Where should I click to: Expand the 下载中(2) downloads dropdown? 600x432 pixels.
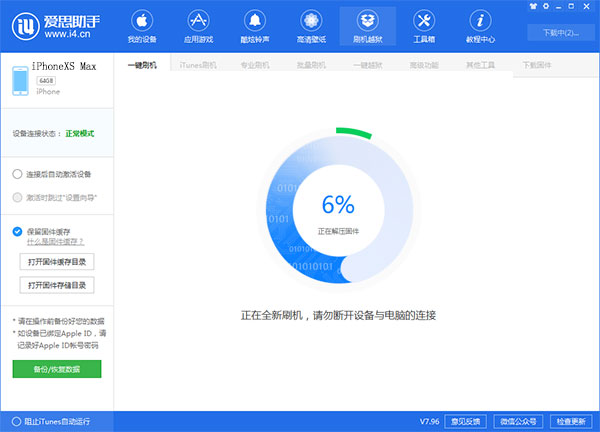pyautogui.click(x=561, y=33)
